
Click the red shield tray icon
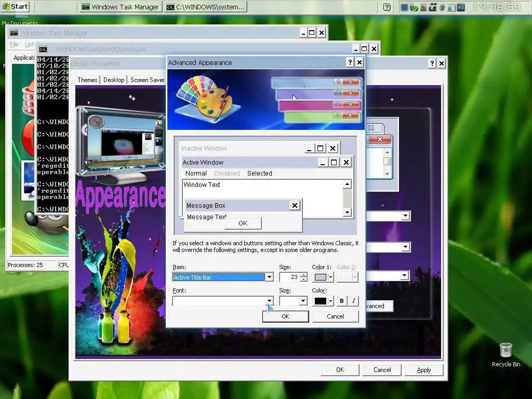click(x=442, y=7)
